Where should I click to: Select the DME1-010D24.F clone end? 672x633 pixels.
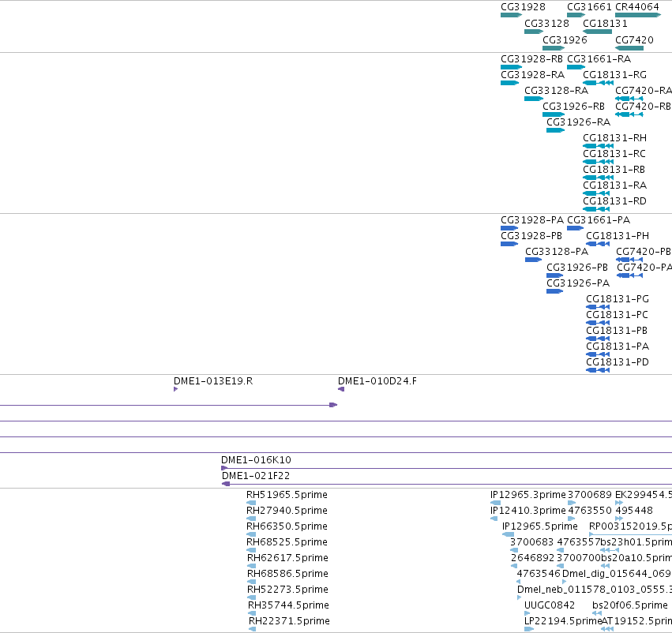(377, 380)
